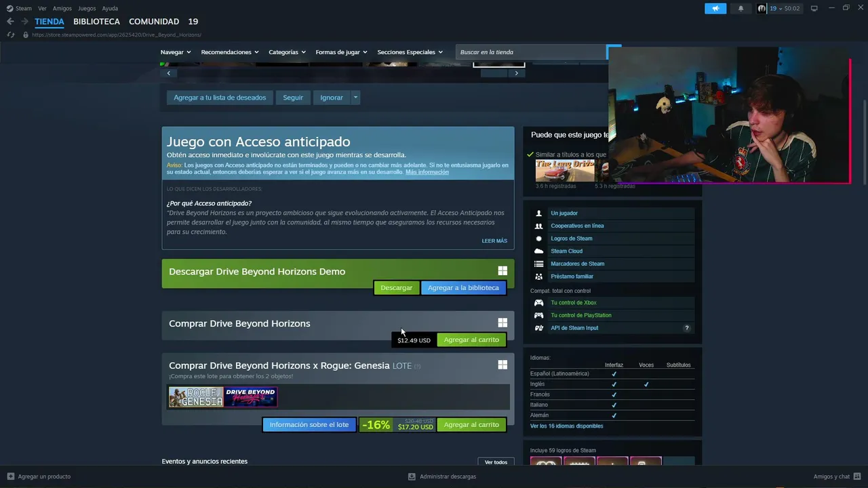Click the question mark help icon for Steam Input
The width and height of the screenshot is (868, 488).
(x=686, y=328)
